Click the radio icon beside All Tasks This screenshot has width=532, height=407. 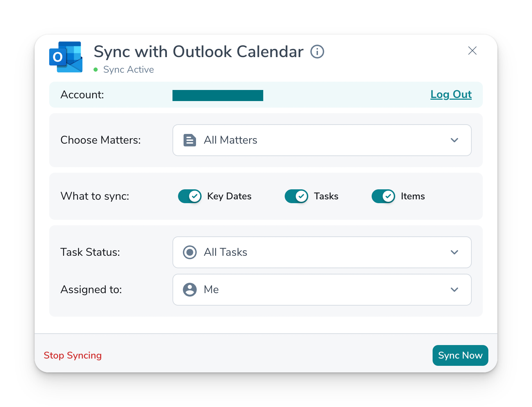click(189, 252)
